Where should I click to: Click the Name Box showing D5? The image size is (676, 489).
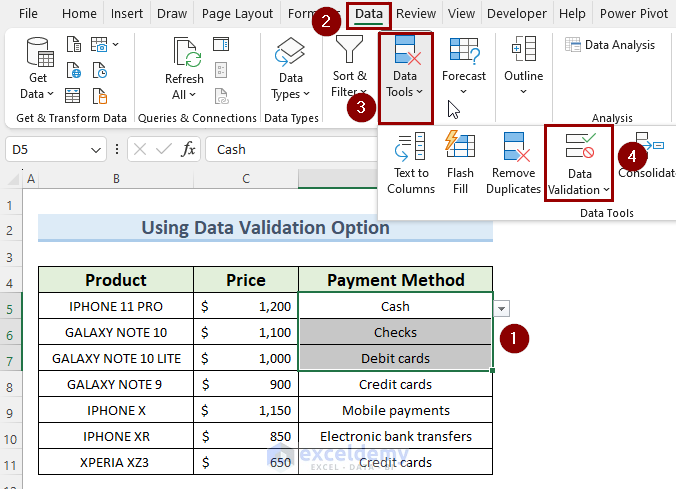[45, 149]
